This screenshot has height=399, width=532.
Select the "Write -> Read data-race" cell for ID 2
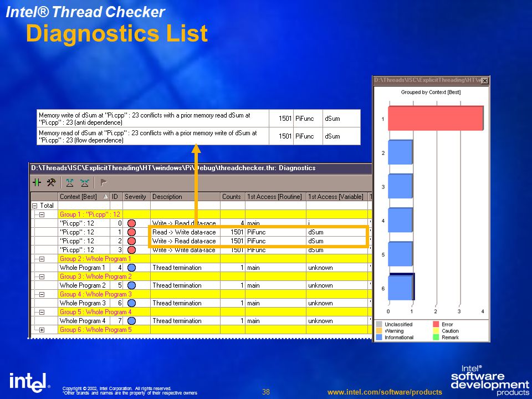[x=184, y=241]
